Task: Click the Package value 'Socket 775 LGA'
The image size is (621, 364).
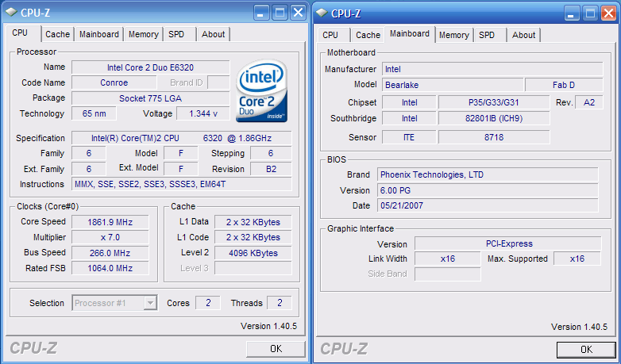Action: (x=151, y=98)
